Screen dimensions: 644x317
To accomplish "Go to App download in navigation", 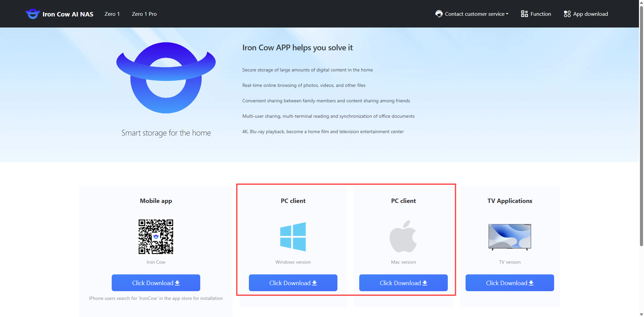I will tap(590, 14).
